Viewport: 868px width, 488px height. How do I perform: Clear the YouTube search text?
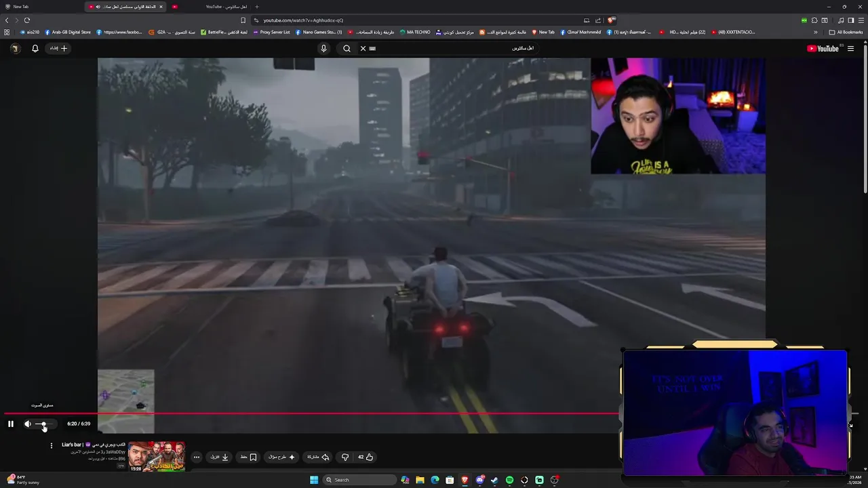[x=363, y=48]
